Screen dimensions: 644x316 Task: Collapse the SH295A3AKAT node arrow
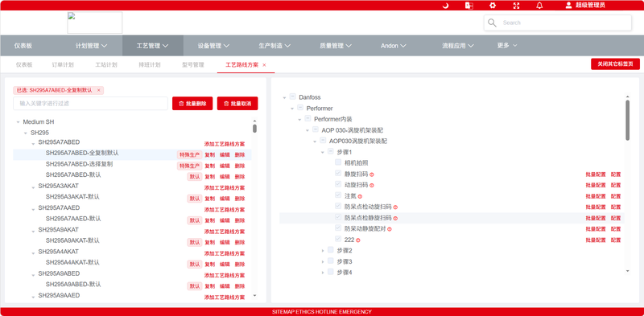click(x=33, y=187)
